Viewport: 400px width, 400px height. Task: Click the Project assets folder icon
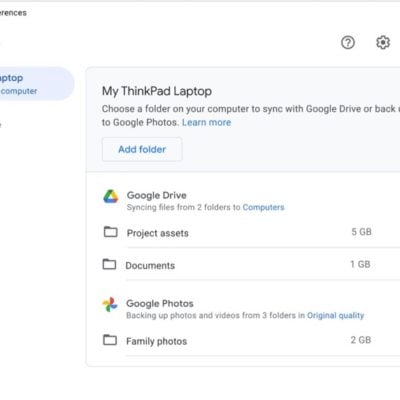tap(111, 232)
